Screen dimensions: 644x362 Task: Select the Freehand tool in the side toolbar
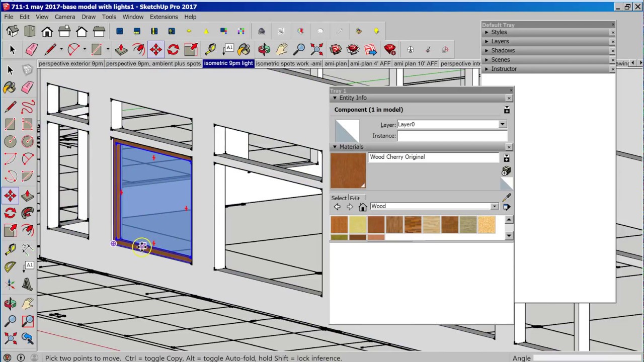28,107
